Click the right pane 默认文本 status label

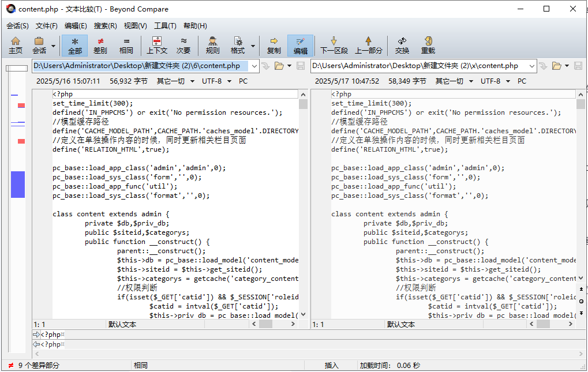[x=401, y=325]
